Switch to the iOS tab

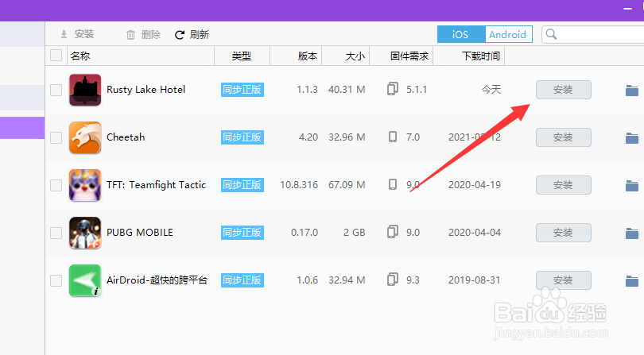point(461,34)
